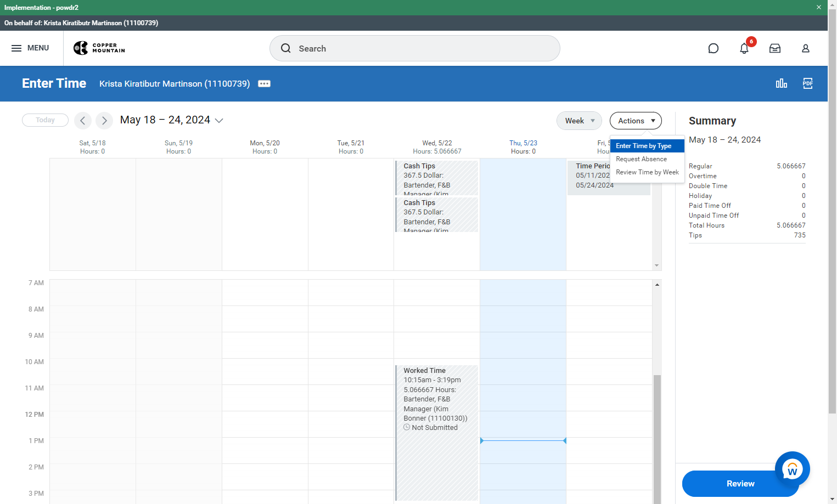Open the Week view dropdown

[x=580, y=121]
